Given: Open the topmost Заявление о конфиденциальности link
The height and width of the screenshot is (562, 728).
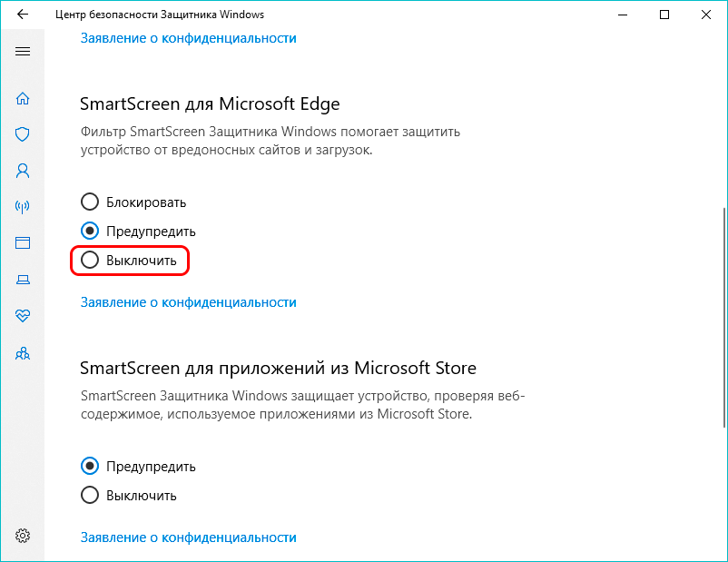Looking at the screenshot, I should [x=188, y=38].
